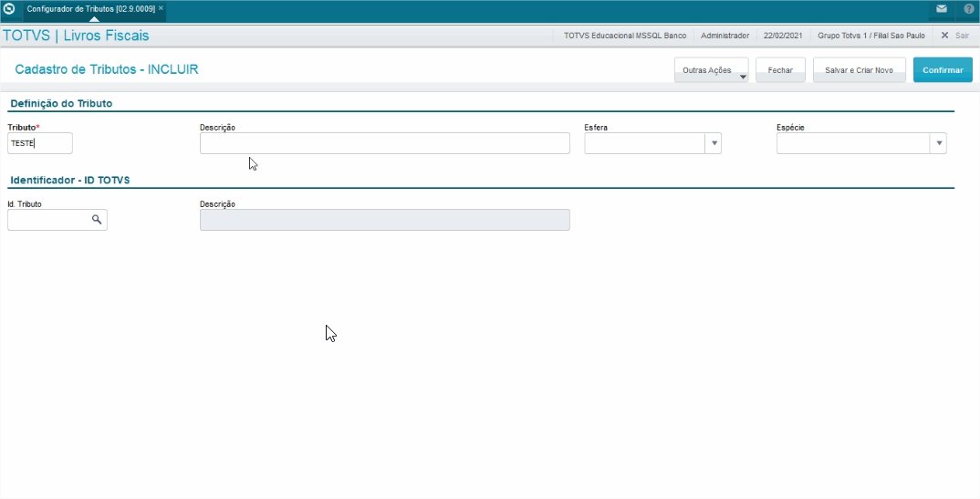This screenshot has height=499, width=980.
Task: Close the Configurador de Tributos tab
Action: 161,8
